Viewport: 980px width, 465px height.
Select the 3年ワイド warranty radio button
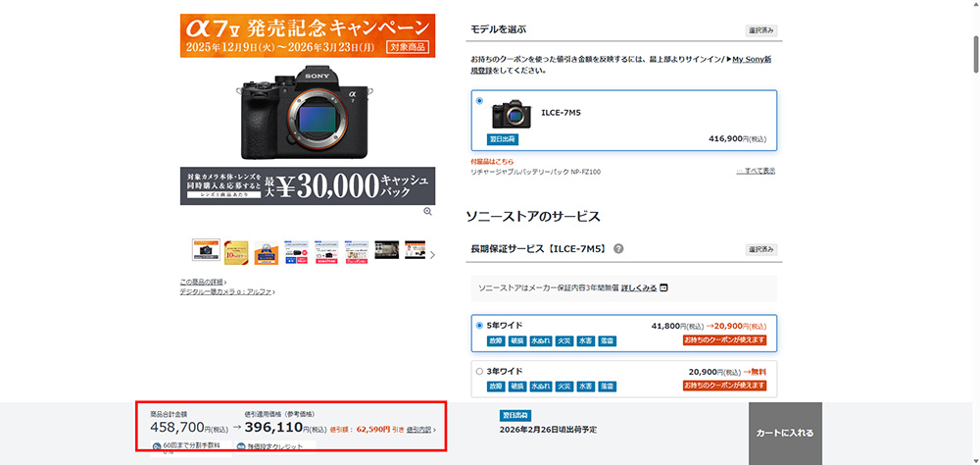pyautogui.click(x=479, y=371)
